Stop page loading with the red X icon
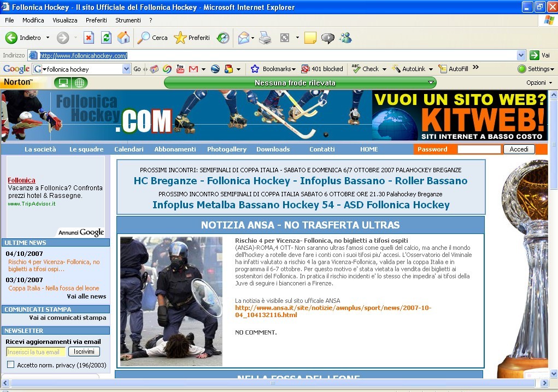Screen dimensions: 558x392 (89, 37)
